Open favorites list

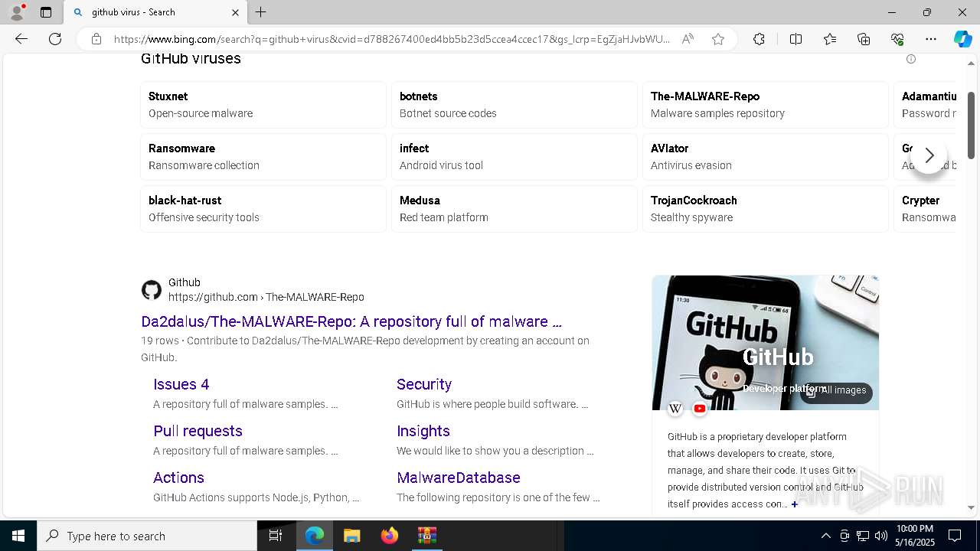[830, 39]
